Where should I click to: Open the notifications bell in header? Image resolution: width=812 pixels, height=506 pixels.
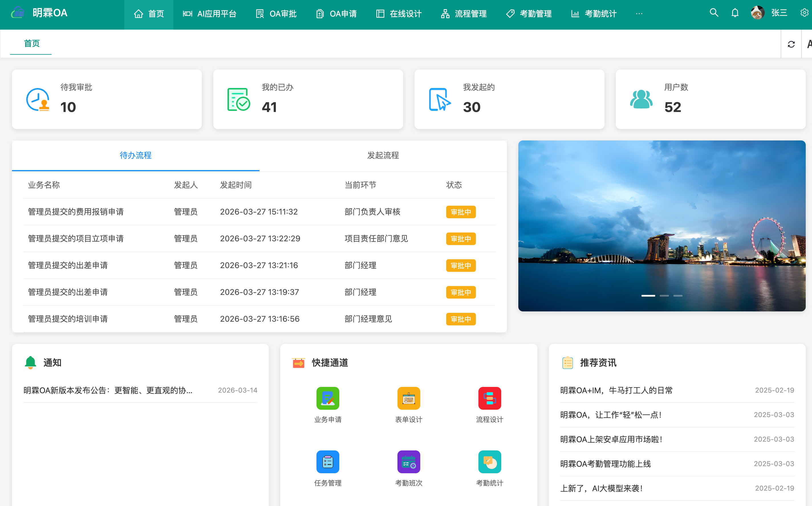pos(735,13)
